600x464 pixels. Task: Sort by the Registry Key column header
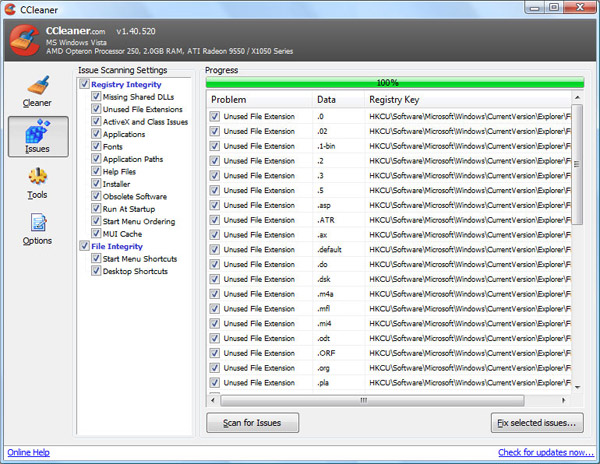468,99
